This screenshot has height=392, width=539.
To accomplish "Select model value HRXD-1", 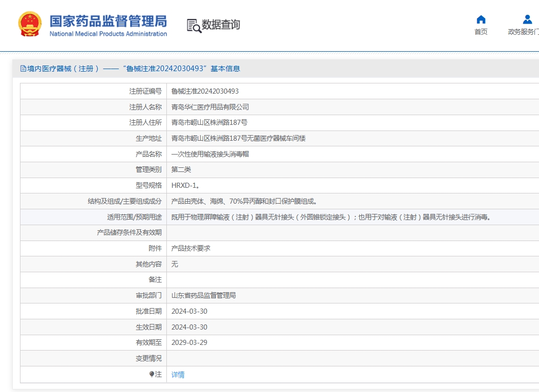I will (x=186, y=186).
